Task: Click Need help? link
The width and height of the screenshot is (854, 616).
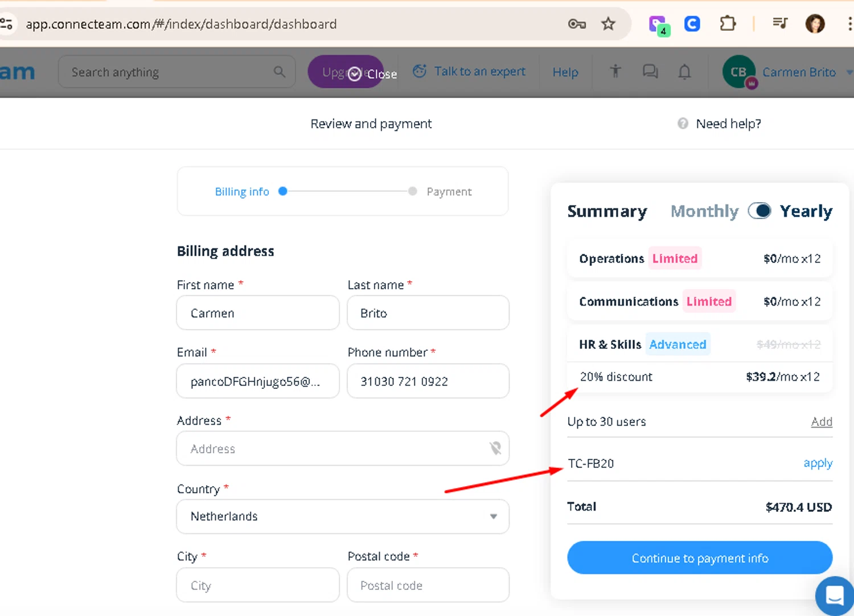Action: tap(728, 124)
